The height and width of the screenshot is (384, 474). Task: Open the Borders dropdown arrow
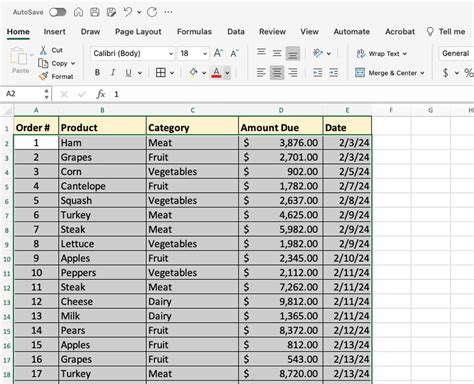(172, 73)
